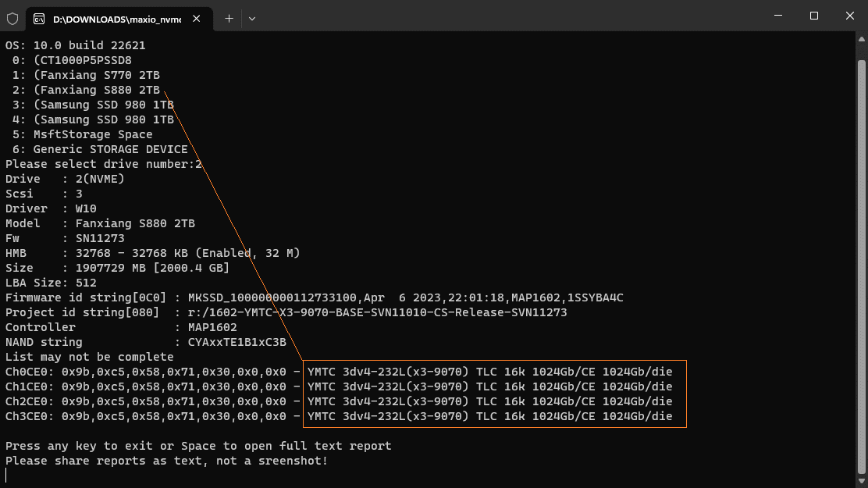
Task: Click the HMB '32768 - 32768 KB' line
Action: tap(153, 253)
